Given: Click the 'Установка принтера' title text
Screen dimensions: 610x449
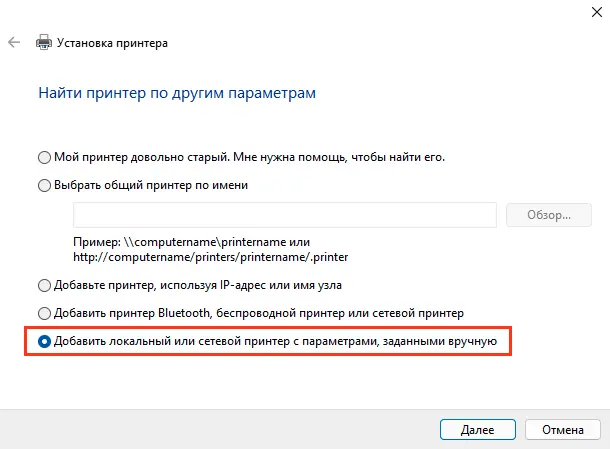Looking at the screenshot, I should (x=112, y=43).
